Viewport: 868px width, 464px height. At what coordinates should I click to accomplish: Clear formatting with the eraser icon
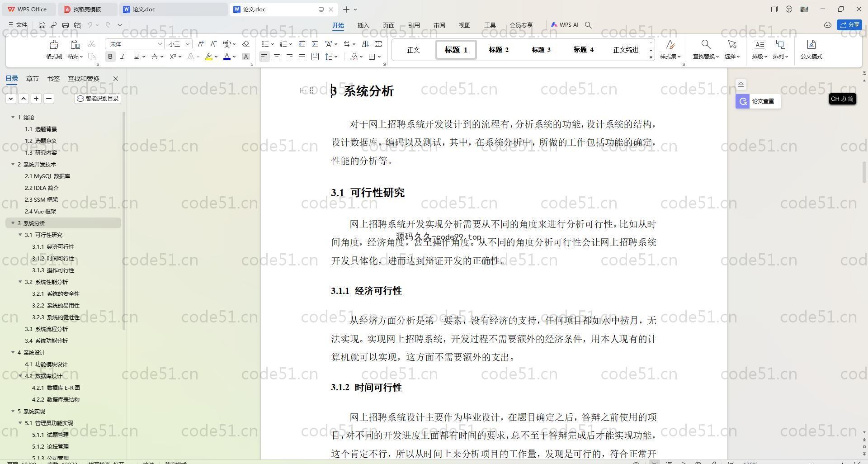[x=245, y=44]
